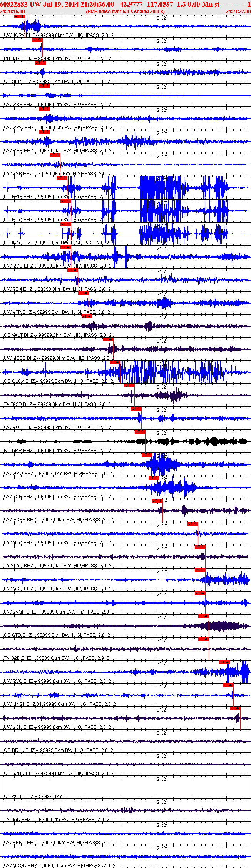Click the 'UW RCS EHZ' station label
The image size is (251, 868).
point(18,266)
